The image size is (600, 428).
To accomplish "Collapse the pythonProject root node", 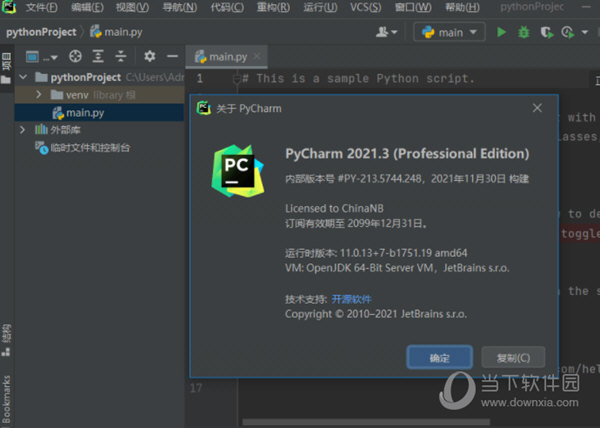I will [23, 77].
